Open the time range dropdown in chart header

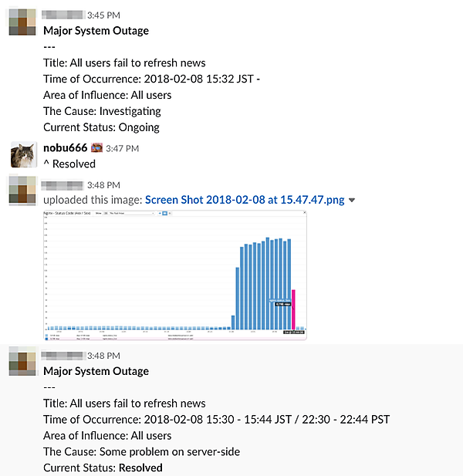coord(131,214)
